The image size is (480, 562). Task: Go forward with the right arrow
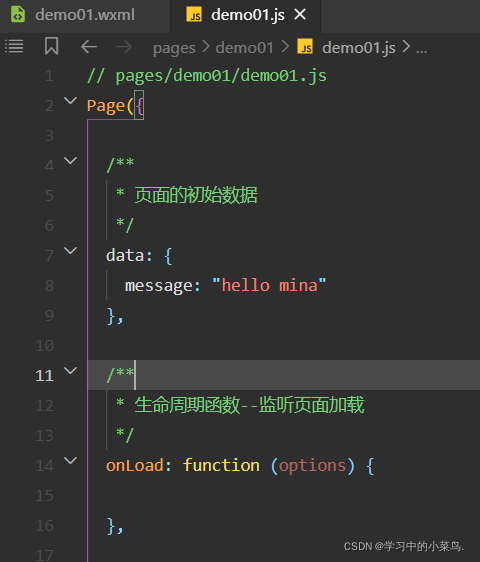coord(124,47)
